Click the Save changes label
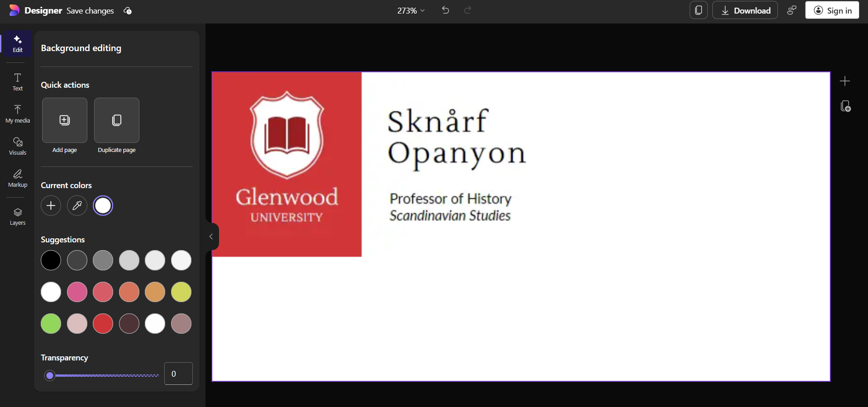868x407 pixels. (x=90, y=11)
